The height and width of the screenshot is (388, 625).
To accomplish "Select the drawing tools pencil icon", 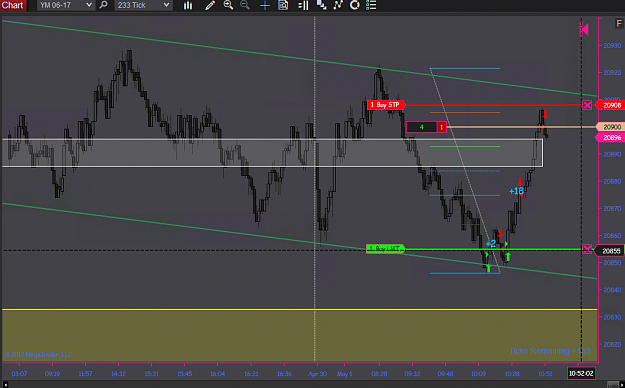I will coord(210,5).
